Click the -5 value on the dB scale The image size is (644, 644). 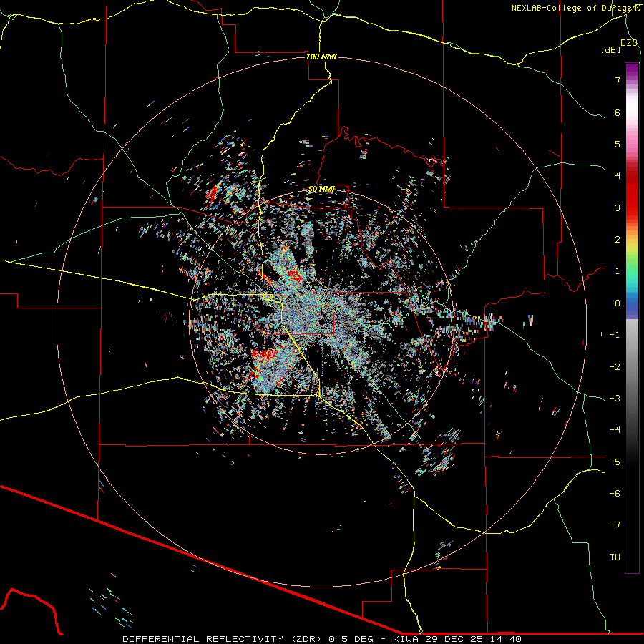tap(615, 462)
